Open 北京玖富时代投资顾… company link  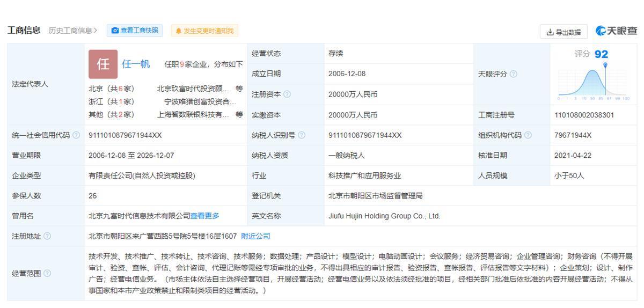point(193,89)
